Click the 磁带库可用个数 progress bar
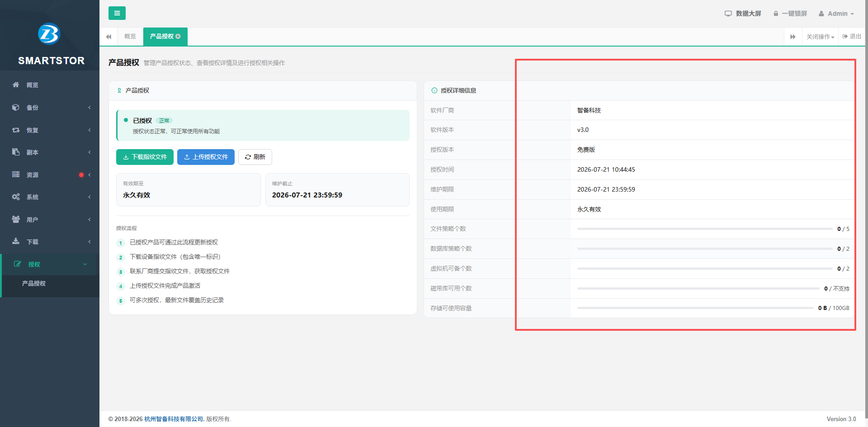 698,288
